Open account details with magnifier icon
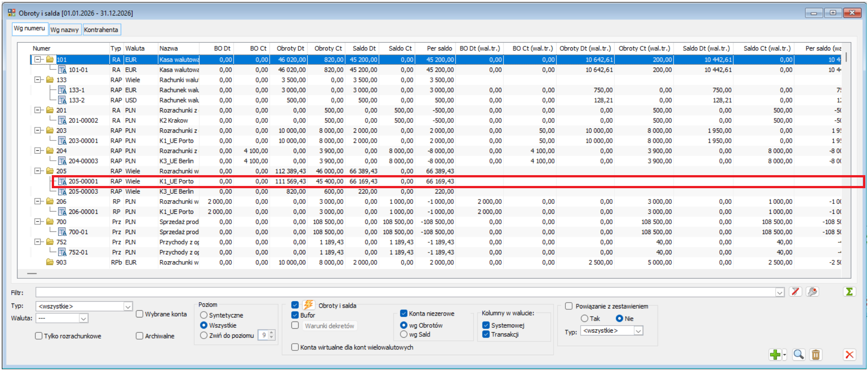 coord(799,355)
